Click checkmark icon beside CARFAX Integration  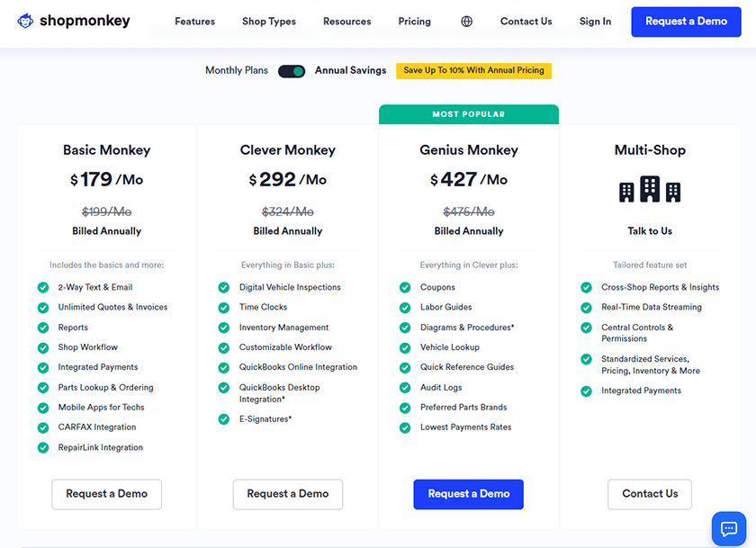pos(43,427)
